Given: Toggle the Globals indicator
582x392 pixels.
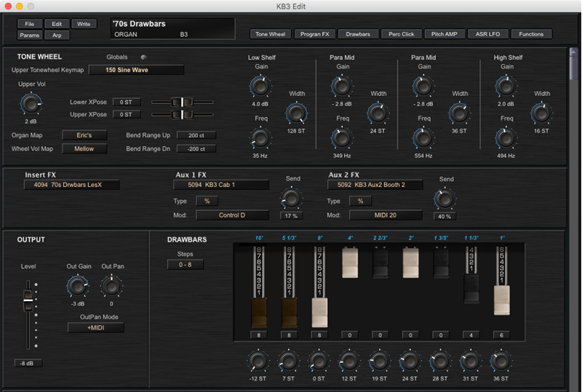Looking at the screenshot, I should (x=143, y=57).
